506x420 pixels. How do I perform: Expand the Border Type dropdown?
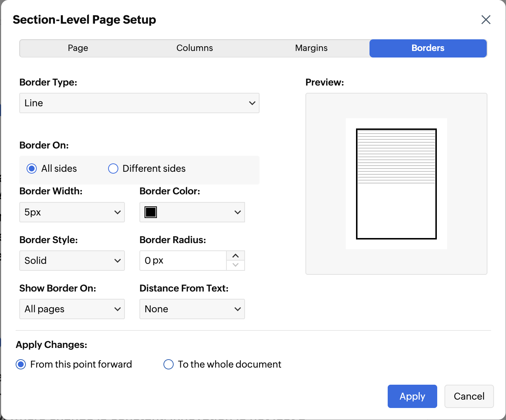pyautogui.click(x=139, y=103)
